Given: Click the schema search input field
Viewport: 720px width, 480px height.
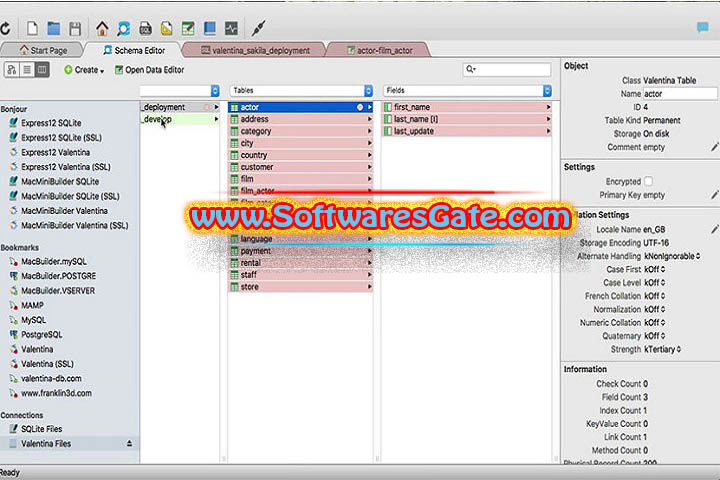Looking at the screenshot, I should point(507,69).
